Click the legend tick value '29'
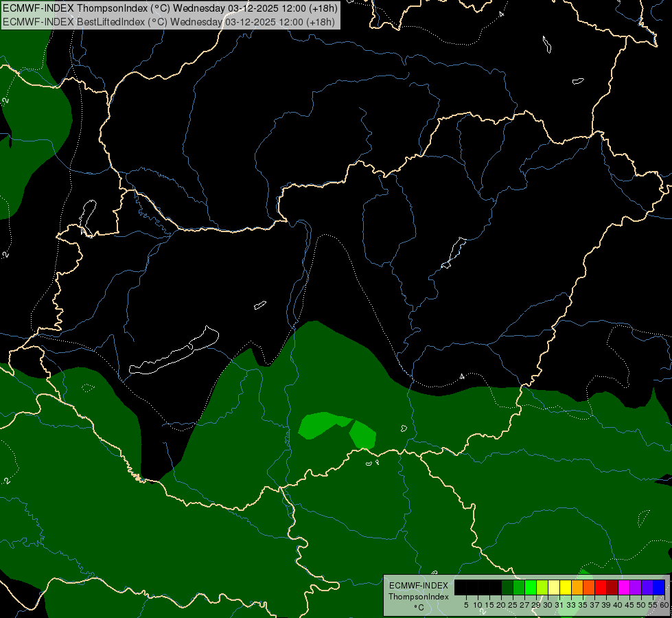 click(535, 605)
